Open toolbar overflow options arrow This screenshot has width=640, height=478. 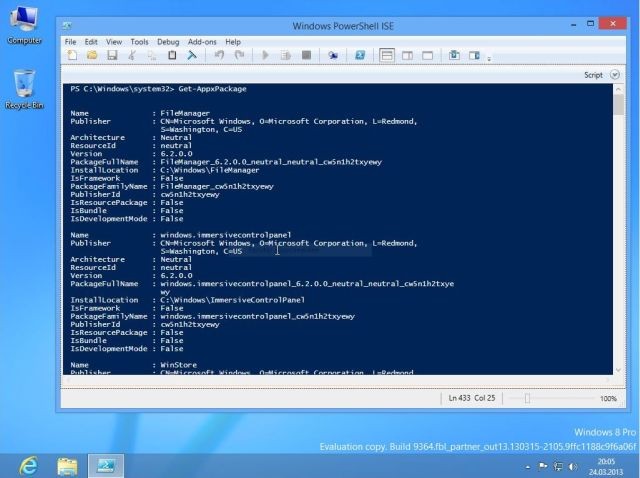click(x=489, y=58)
